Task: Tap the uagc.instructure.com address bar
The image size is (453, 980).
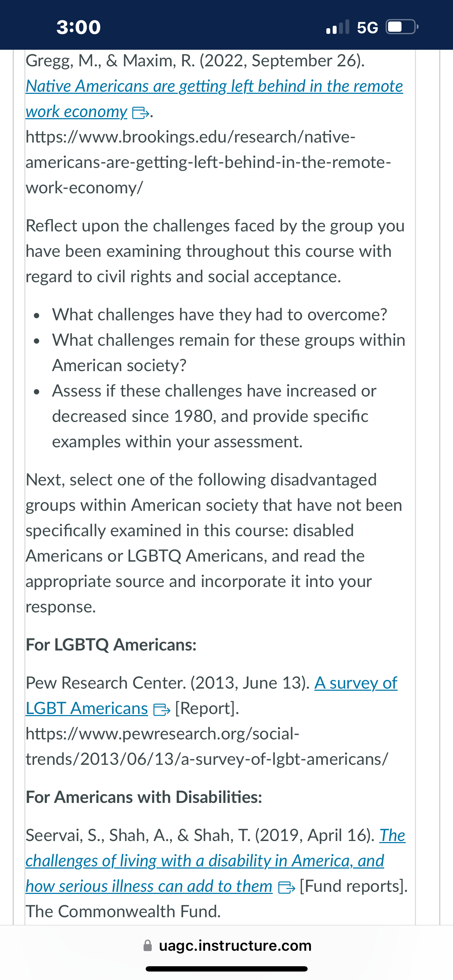Action: (227, 945)
